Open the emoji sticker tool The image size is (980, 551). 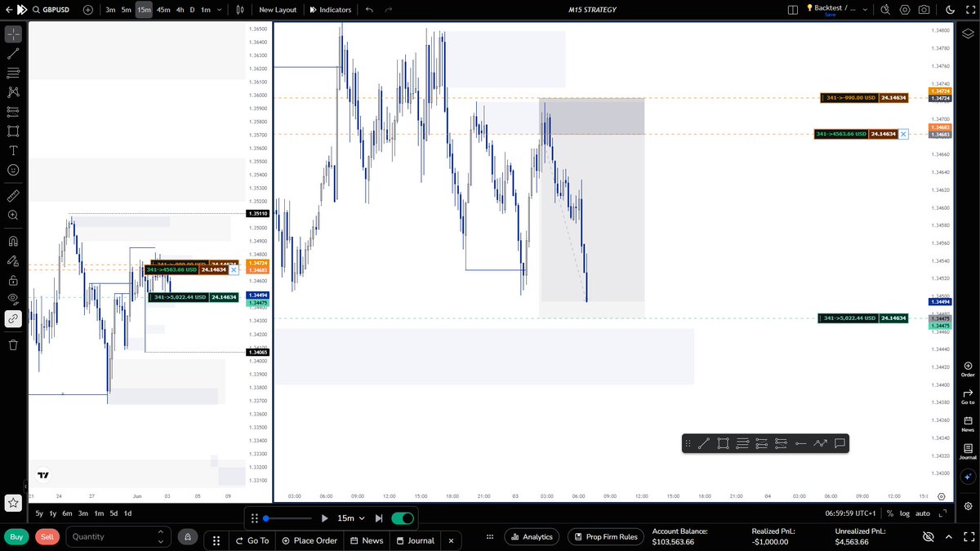[x=13, y=170]
